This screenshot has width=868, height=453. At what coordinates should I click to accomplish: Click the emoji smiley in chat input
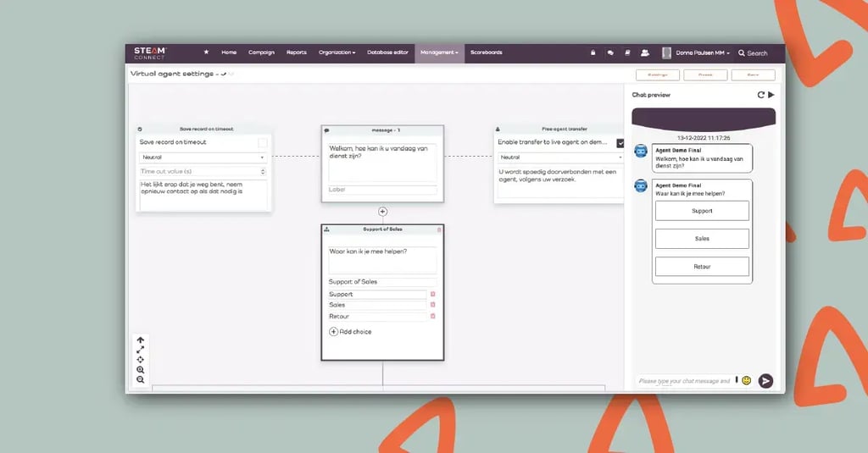[746, 380]
